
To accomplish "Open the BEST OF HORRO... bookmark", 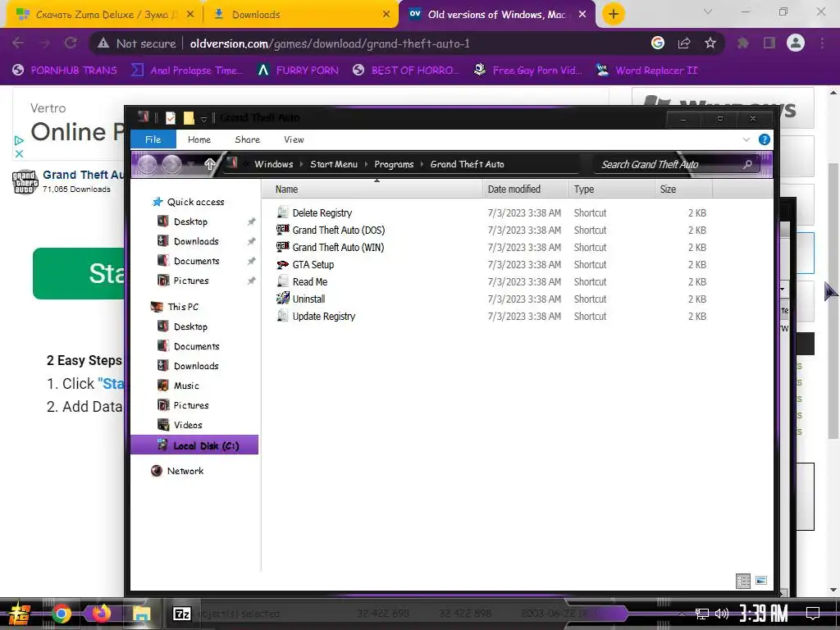I will tap(406, 71).
